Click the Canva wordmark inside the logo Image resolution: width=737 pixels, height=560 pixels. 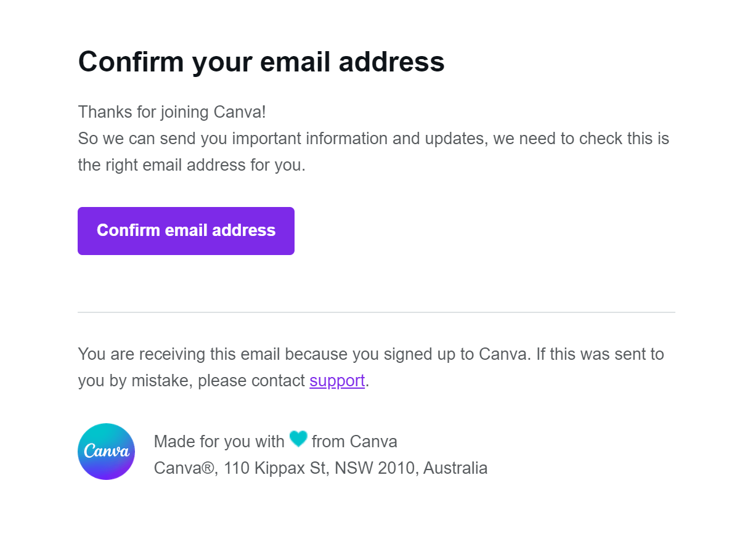(x=106, y=452)
